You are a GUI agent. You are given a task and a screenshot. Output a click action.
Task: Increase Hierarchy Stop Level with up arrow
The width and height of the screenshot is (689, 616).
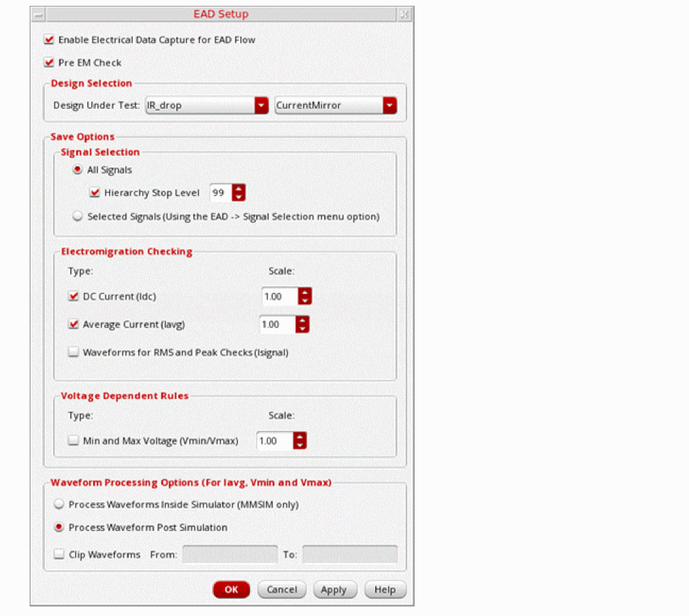point(238,189)
